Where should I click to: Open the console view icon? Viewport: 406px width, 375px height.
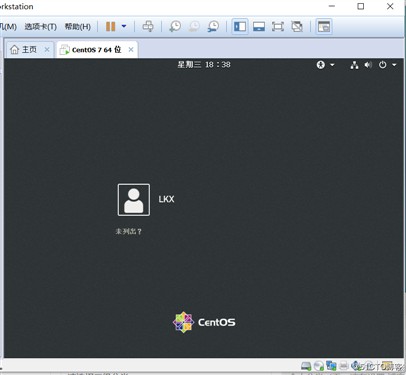[324, 26]
